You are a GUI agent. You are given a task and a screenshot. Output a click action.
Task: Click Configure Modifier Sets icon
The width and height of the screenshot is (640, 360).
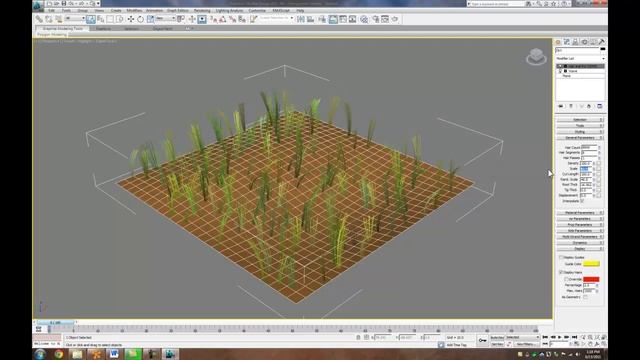600,106
